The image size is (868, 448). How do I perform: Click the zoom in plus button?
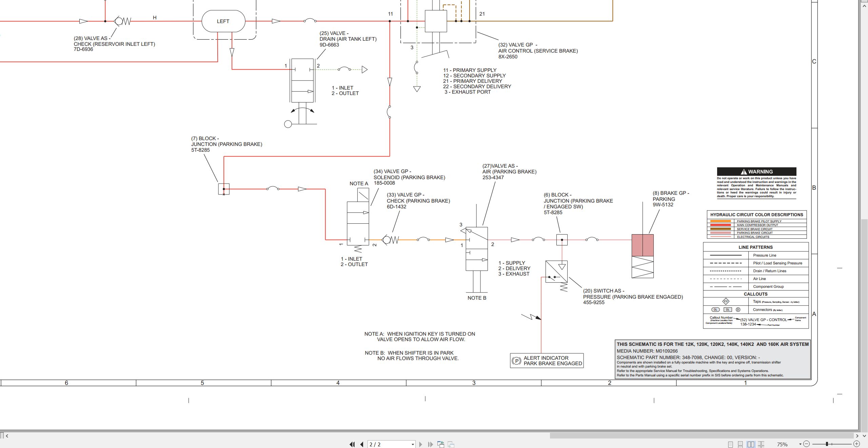(x=856, y=444)
